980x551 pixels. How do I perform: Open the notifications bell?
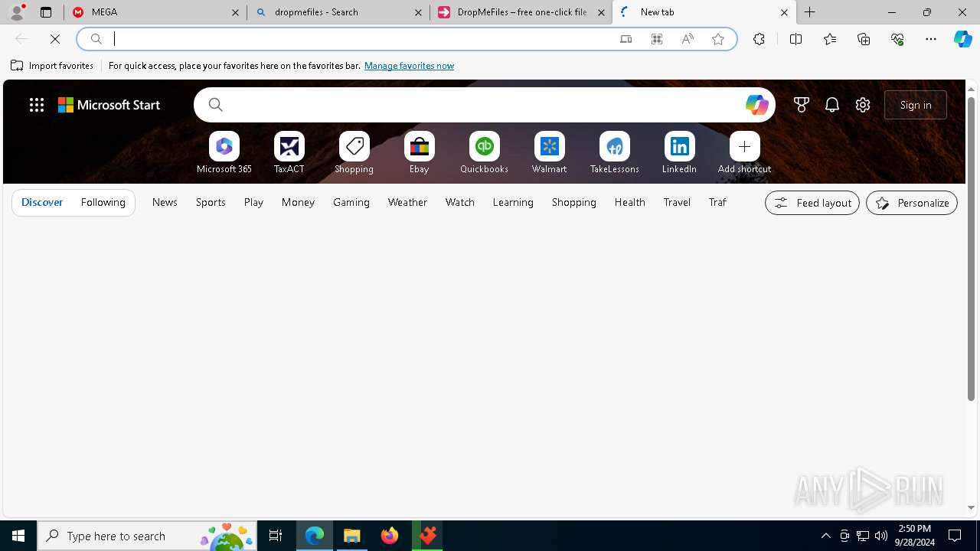point(832,105)
